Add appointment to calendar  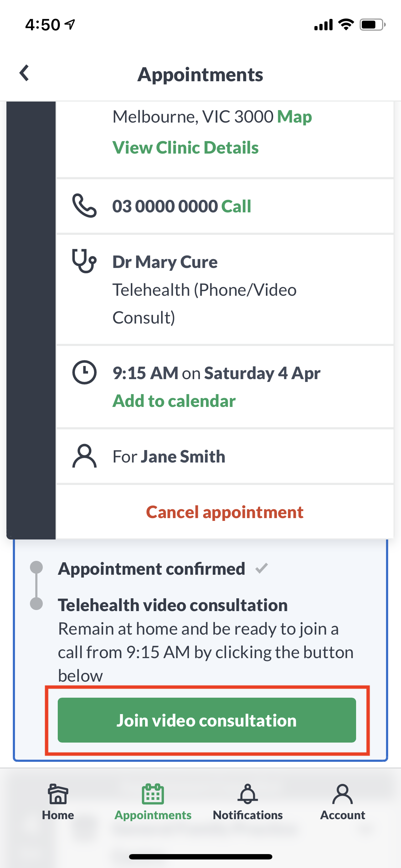(x=174, y=401)
